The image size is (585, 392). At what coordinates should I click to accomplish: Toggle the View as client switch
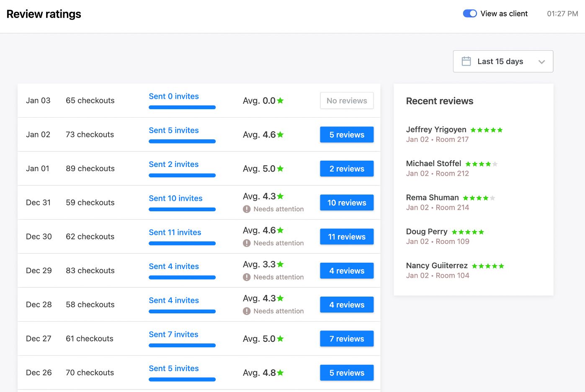tap(469, 13)
